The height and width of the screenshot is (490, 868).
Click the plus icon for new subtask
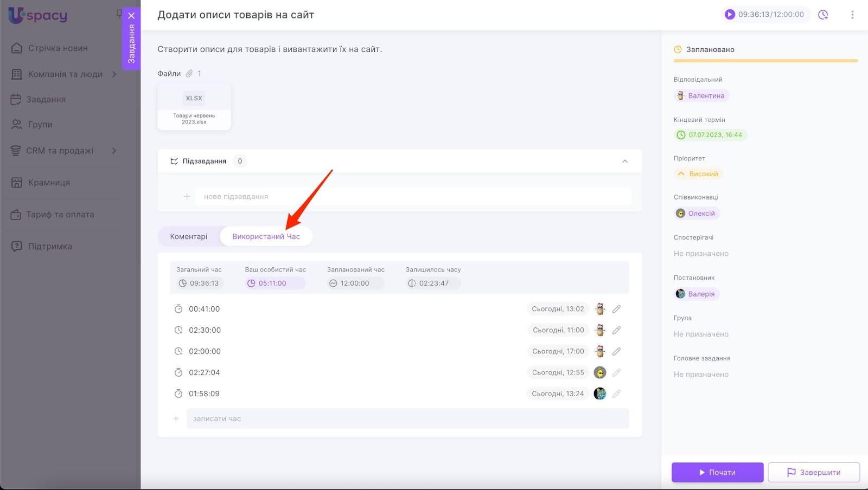click(x=187, y=197)
